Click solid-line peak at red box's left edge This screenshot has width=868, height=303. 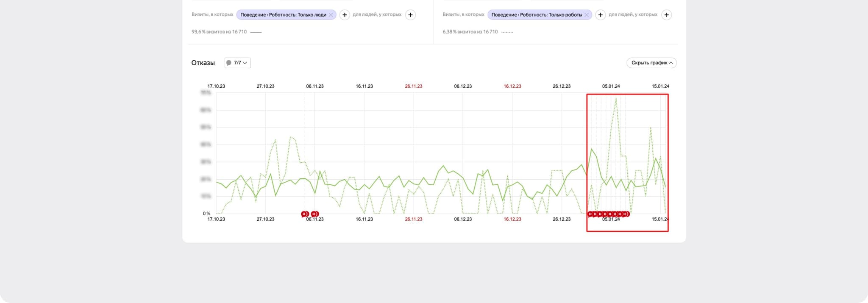click(x=592, y=149)
